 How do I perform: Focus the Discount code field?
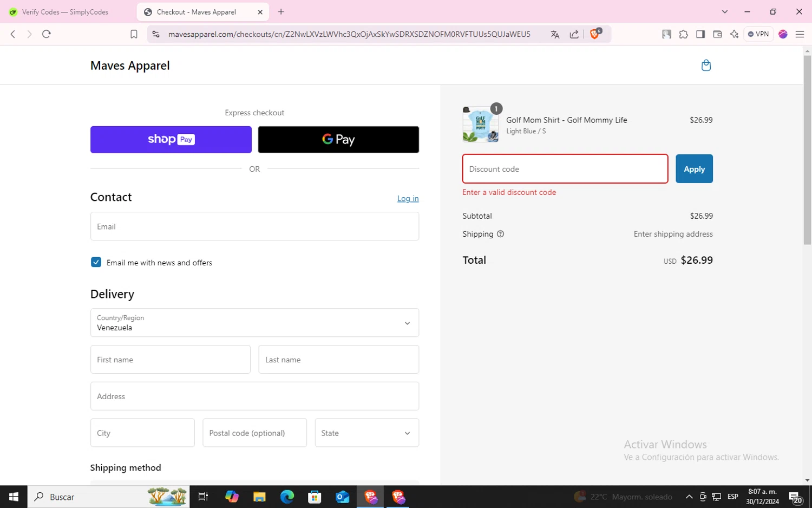[x=565, y=169]
